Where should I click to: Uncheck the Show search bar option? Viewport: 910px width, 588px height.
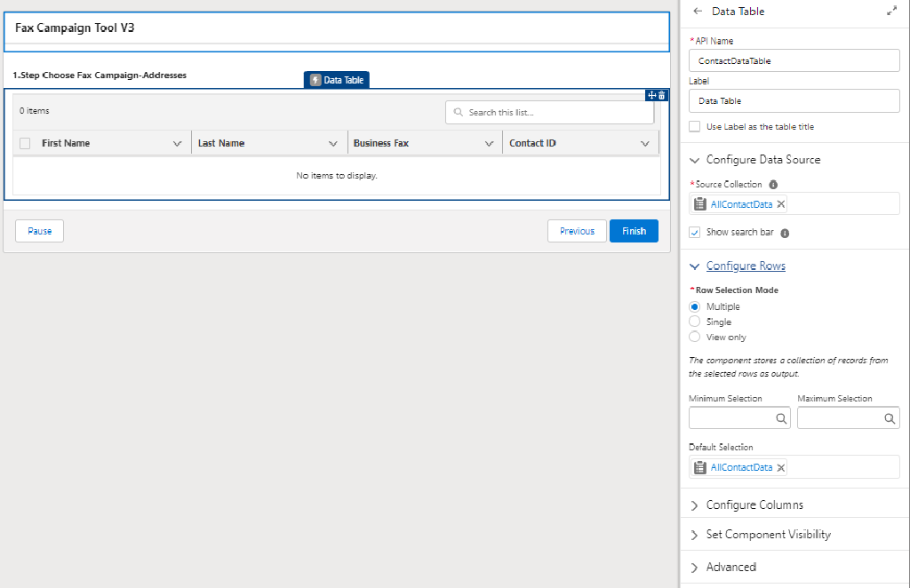click(695, 233)
